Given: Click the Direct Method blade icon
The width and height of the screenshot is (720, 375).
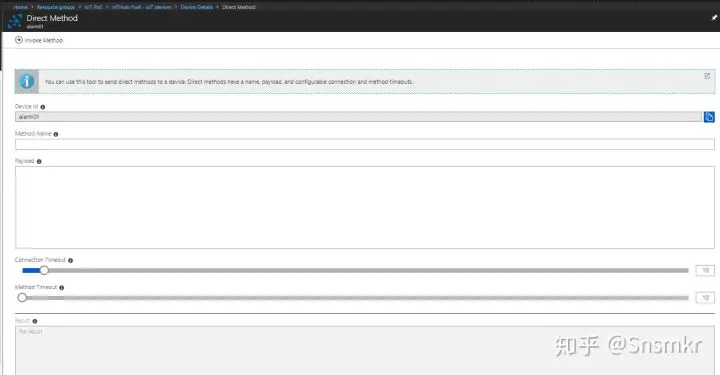Looking at the screenshot, I should (x=15, y=21).
